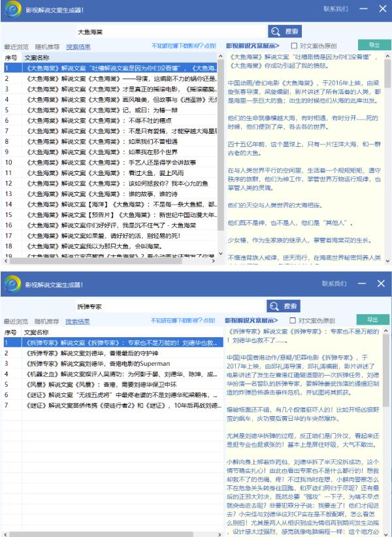Minimize the window showing 拆弹专家 results
The height and width of the screenshot is (537, 392).
[x=360, y=284]
